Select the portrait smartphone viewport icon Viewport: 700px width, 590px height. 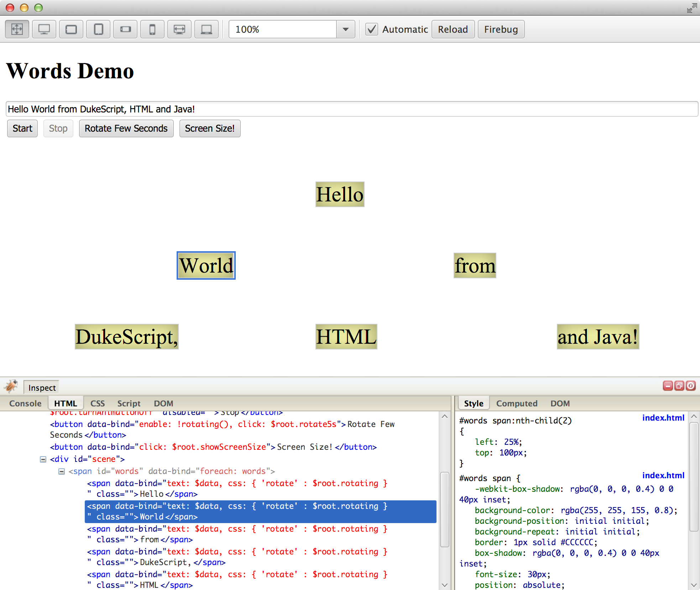pos(152,29)
